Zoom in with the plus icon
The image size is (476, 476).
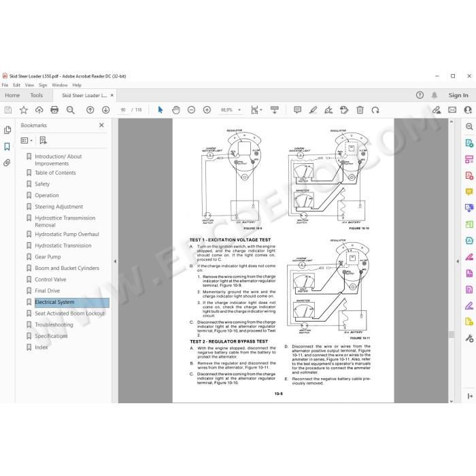[x=207, y=110]
